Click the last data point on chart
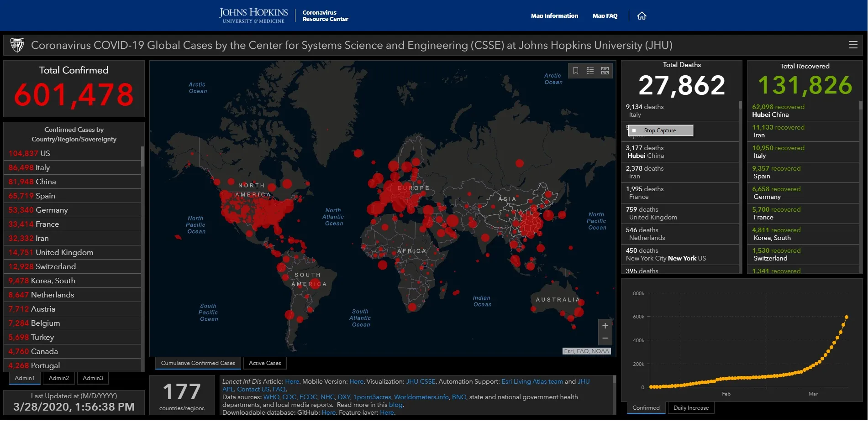868x422 pixels. pos(847,317)
